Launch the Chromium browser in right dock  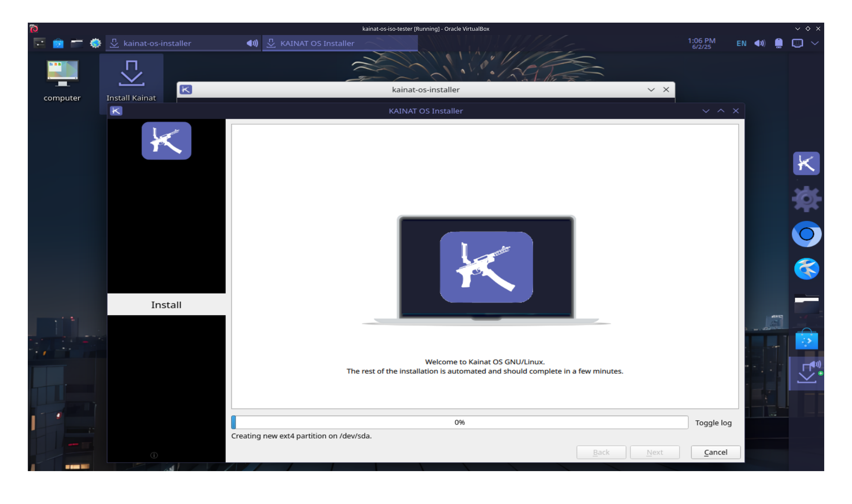click(x=806, y=234)
